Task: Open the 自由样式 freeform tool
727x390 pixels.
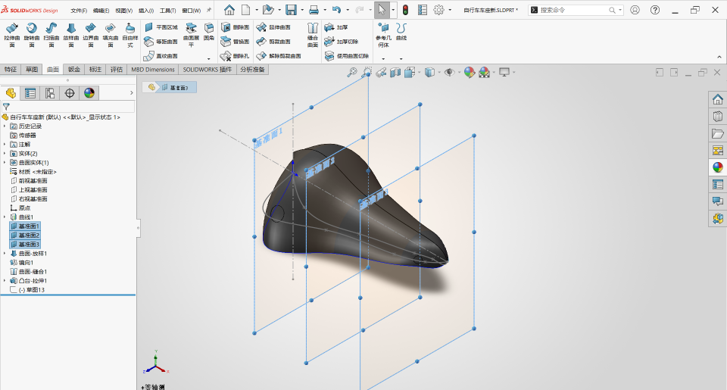Action: pyautogui.click(x=130, y=35)
